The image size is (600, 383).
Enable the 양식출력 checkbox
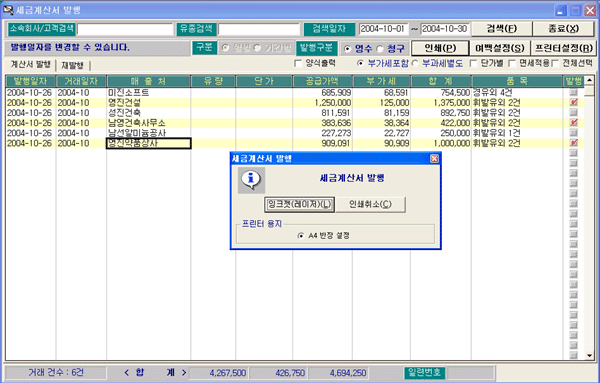point(298,64)
